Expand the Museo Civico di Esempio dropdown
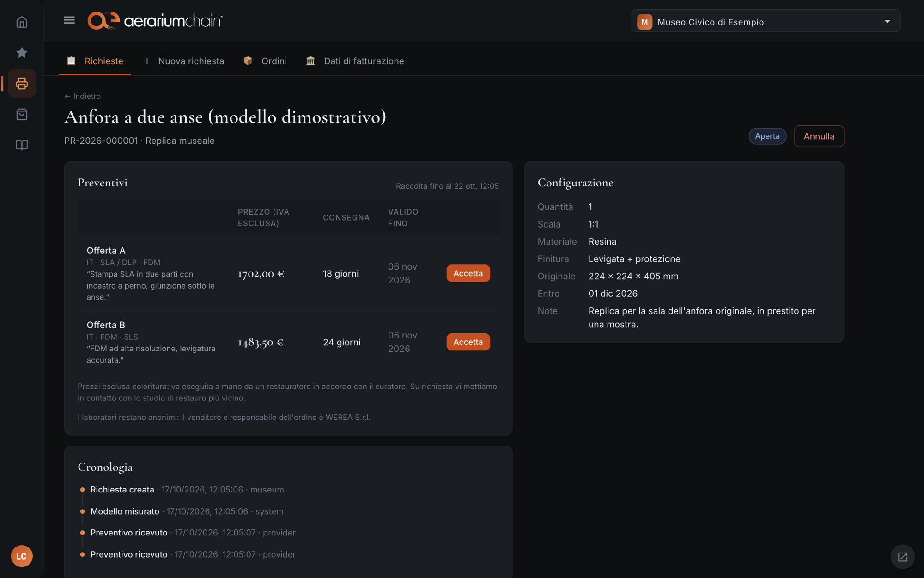 coord(766,21)
